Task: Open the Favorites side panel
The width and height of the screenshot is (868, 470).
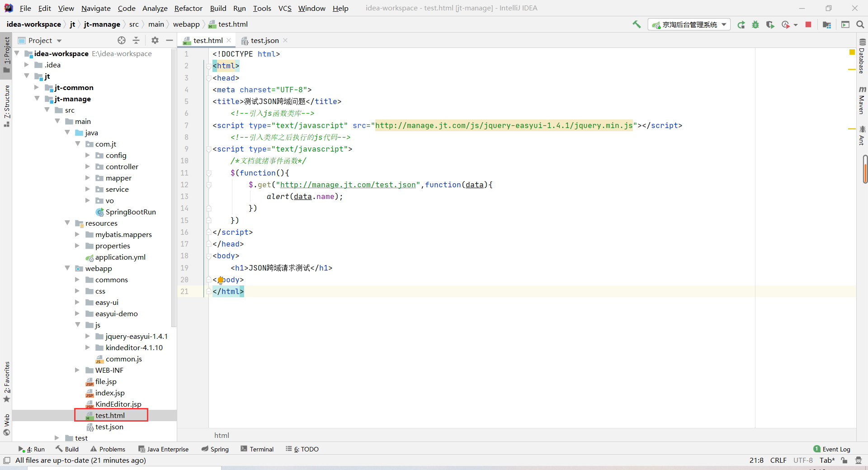Action: tap(6, 382)
